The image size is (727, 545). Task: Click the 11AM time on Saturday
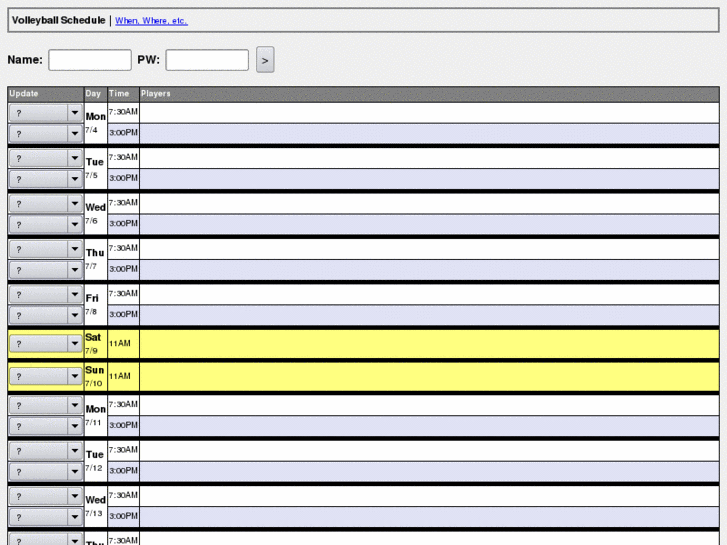point(123,344)
